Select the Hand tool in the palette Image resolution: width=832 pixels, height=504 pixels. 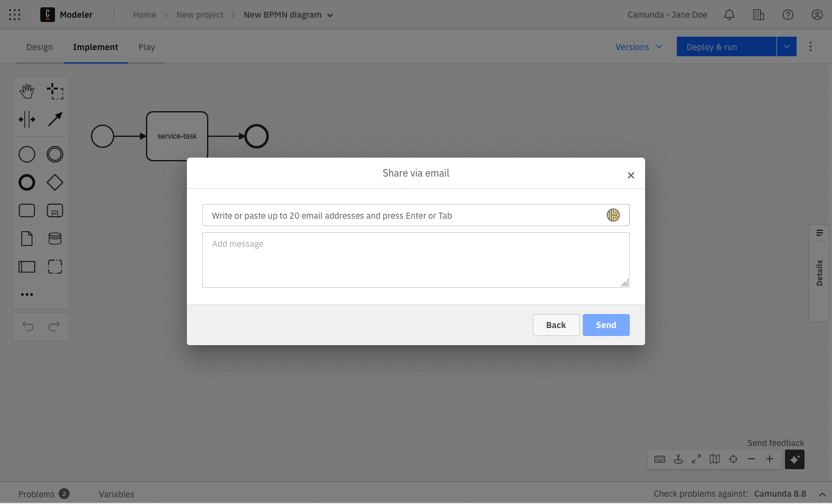click(27, 92)
